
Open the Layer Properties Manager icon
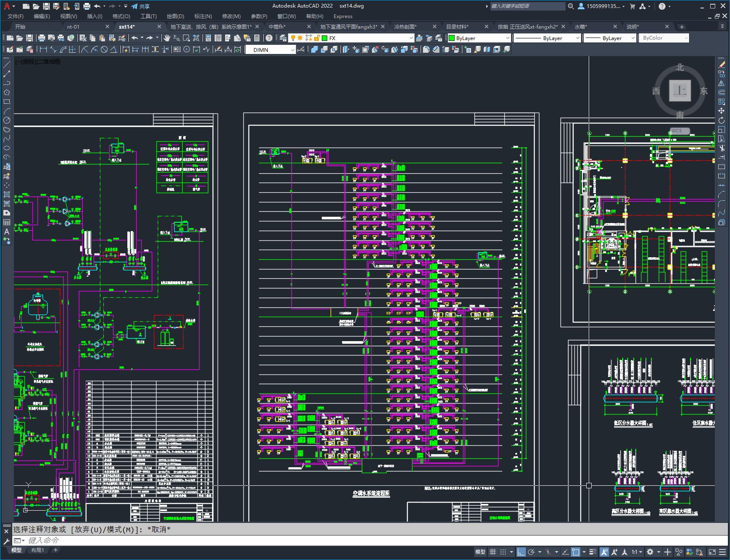pos(283,38)
